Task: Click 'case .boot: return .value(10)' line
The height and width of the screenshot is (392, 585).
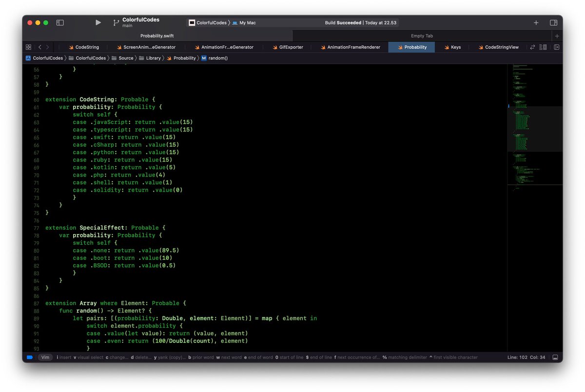Action: pyautogui.click(x=123, y=258)
